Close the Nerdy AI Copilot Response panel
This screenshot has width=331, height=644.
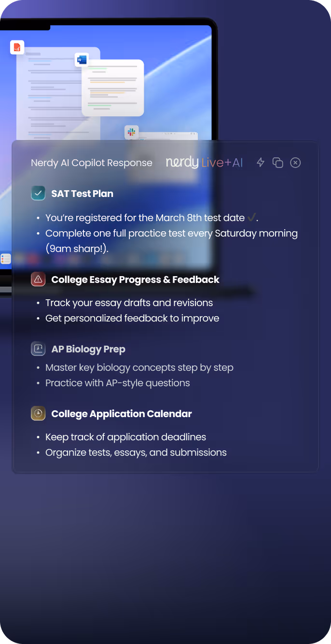295,163
